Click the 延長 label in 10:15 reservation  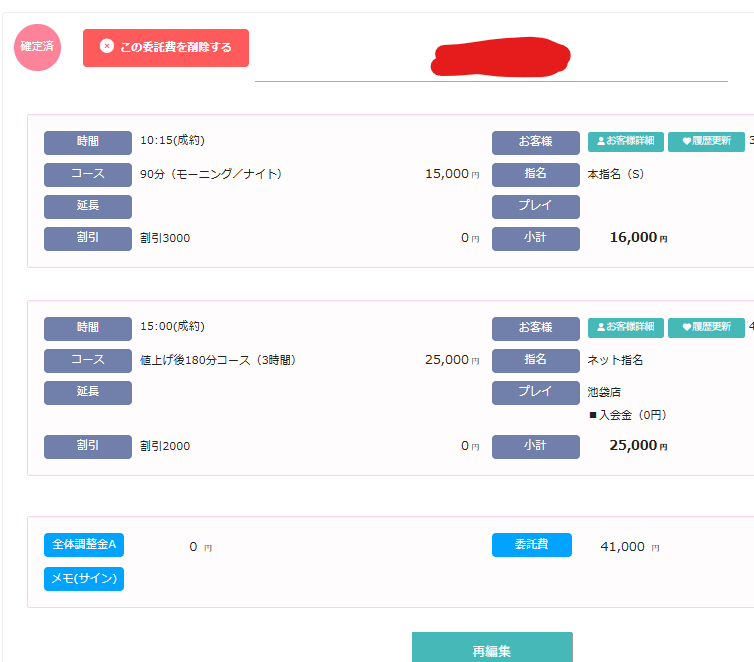click(x=88, y=206)
